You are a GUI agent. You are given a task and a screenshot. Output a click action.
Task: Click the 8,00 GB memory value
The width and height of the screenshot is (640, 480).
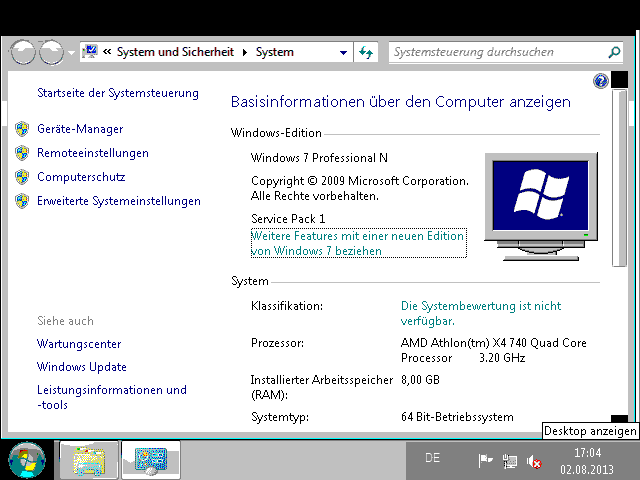coord(420,380)
